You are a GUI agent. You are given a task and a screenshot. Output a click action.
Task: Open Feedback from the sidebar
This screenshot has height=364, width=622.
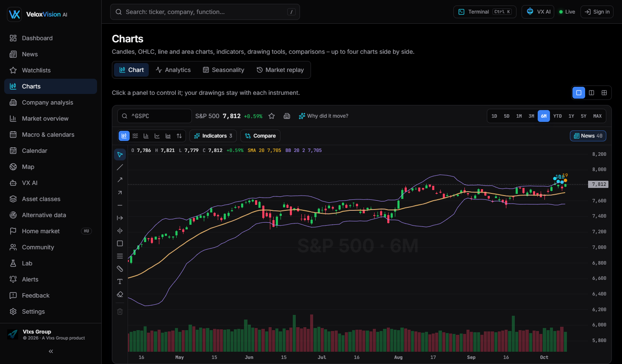pos(50,295)
